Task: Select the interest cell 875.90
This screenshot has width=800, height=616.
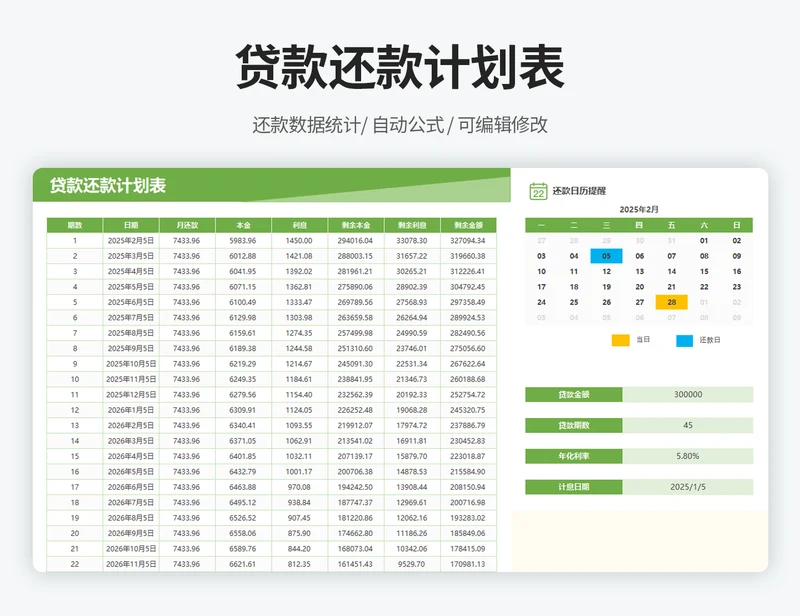Action: [x=299, y=533]
